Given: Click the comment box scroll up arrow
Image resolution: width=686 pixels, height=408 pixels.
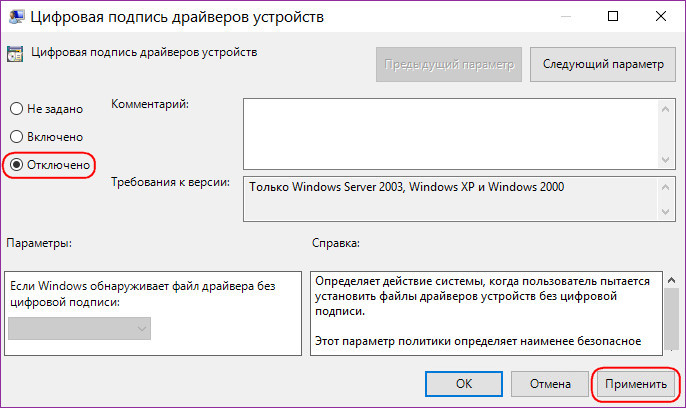Looking at the screenshot, I should click(x=665, y=109).
